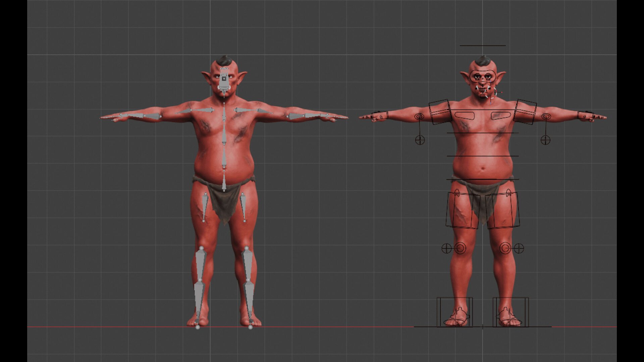Select root ground line under control-rig feet
Viewport: 644px width, 362px height.
(x=483, y=326)
